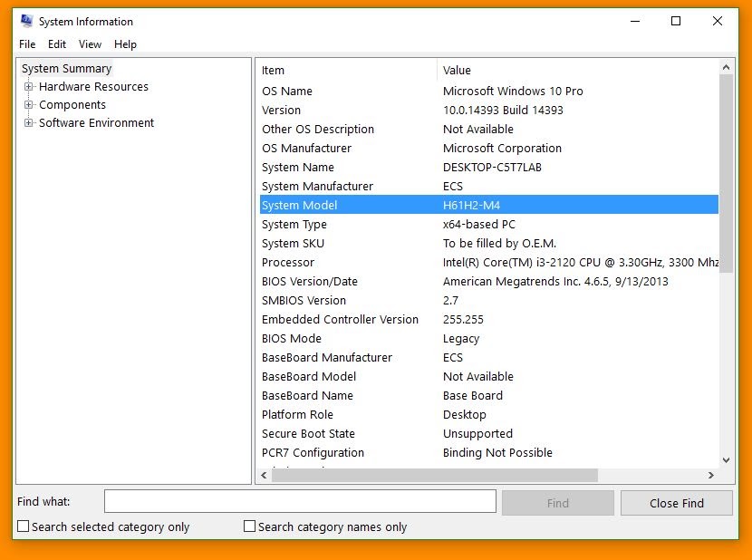The height and width of the screenshot is (560, 752).
Task: Open the View menu
Action: coord(91,44)
